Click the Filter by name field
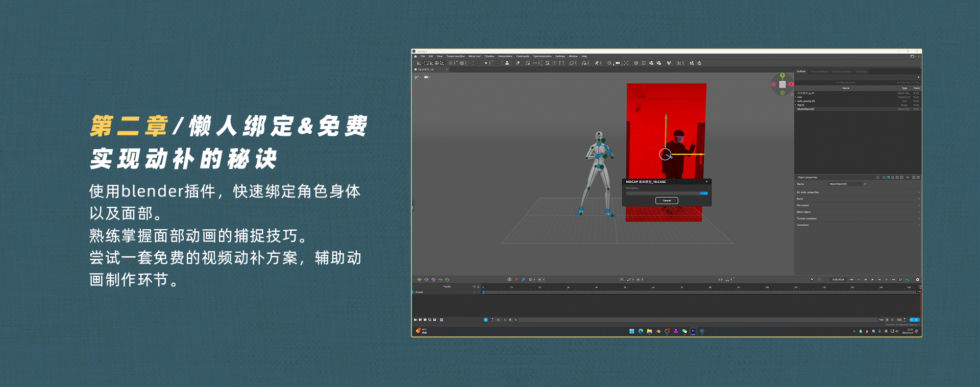Viewport: 980px width, 387px height. (846, 83)
